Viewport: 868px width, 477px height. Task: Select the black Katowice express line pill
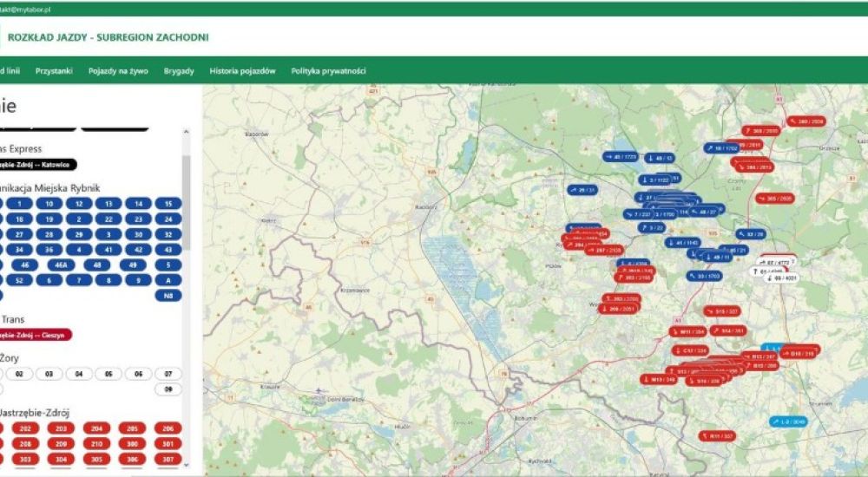(37, 165)
